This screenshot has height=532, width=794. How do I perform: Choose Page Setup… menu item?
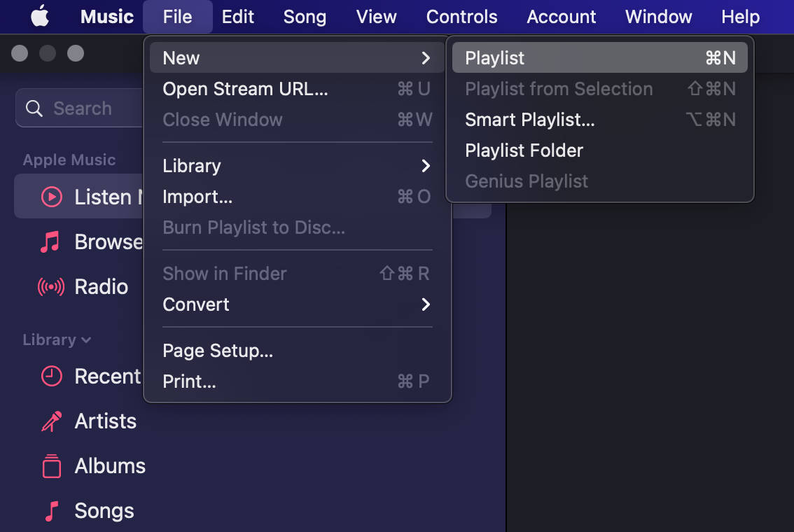click(x=298, y=351)
